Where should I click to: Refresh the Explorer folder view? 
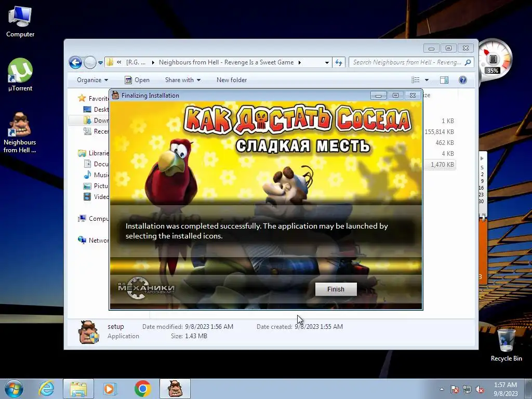coord(339,62)
